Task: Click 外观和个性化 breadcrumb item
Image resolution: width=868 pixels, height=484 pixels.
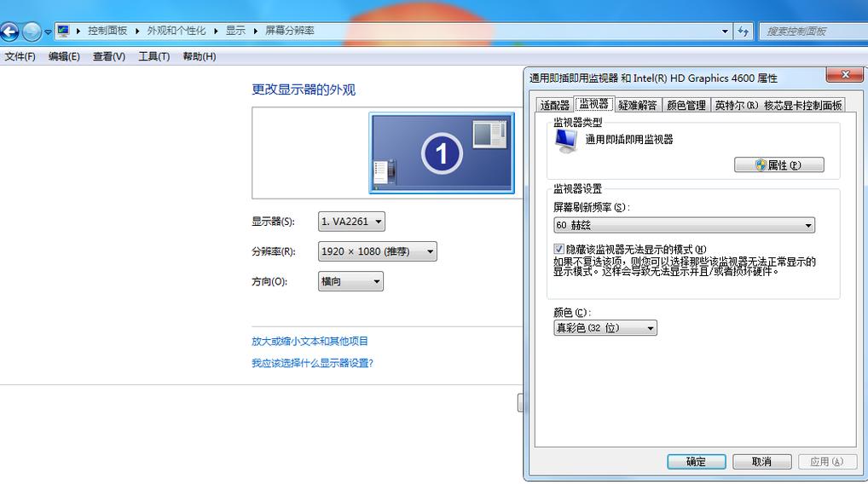Action: (x=176, y=31)
